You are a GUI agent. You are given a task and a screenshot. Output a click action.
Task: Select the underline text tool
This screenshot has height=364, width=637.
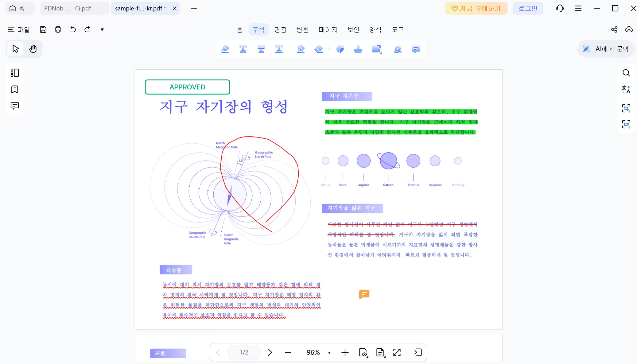pyautogui.click(x=243, y=49)
